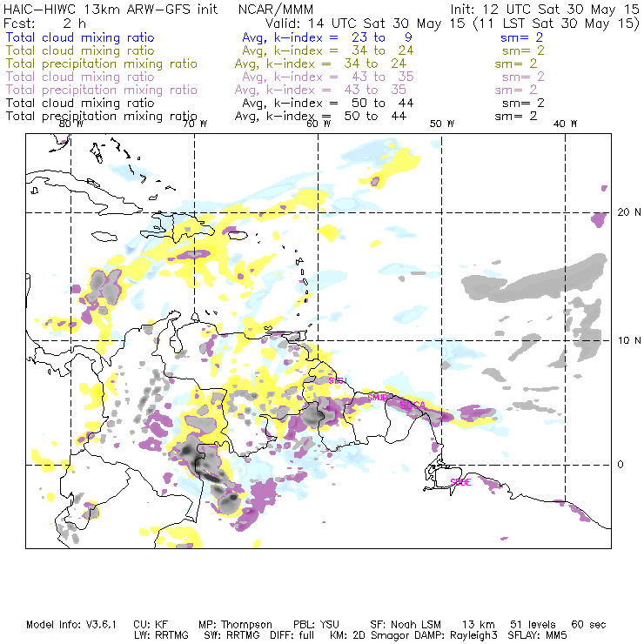This screenshot has width=644, height=644.
Task: Click the "60 sec" footer text
Action: 588,625
